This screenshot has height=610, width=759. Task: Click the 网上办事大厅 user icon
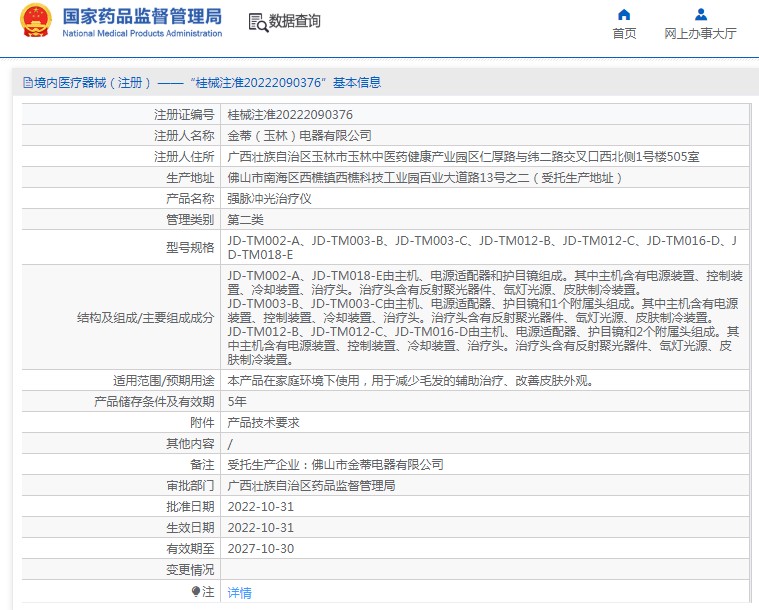coord(700,15)
